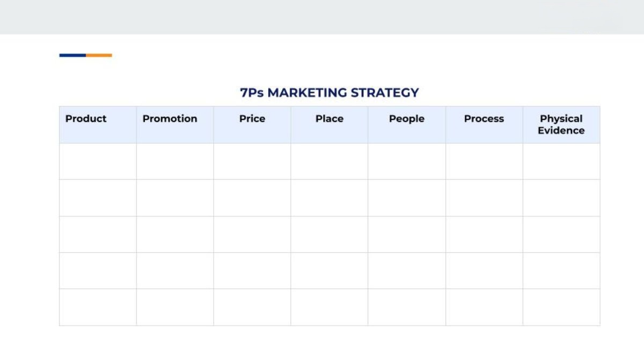Click the blue segment of the accent line
The height and width of the screenshot is (337, 644).
pyautogui.click(x=72, y=55)
